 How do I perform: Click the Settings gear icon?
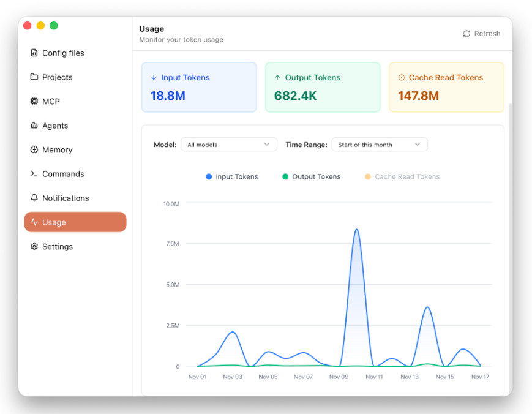[x=34, y=246]
